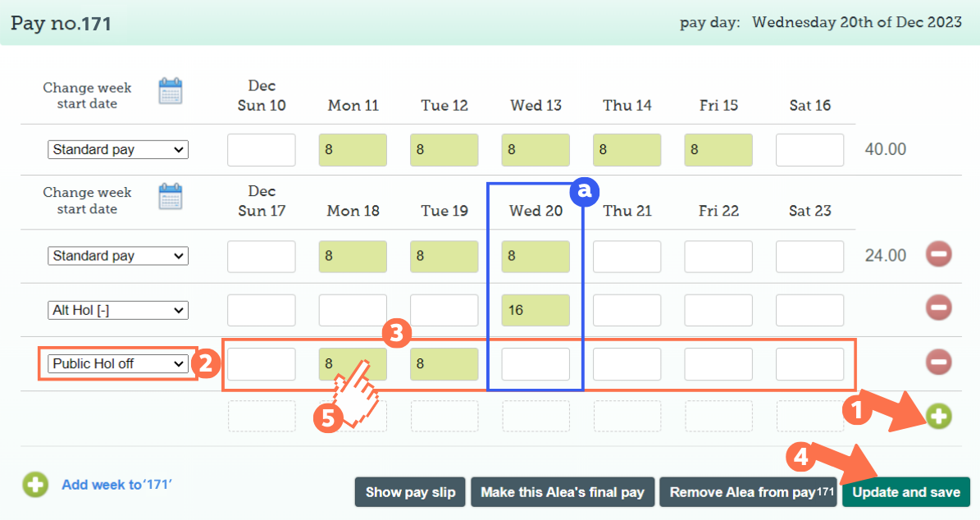Click Update and save

pos(905,492)
